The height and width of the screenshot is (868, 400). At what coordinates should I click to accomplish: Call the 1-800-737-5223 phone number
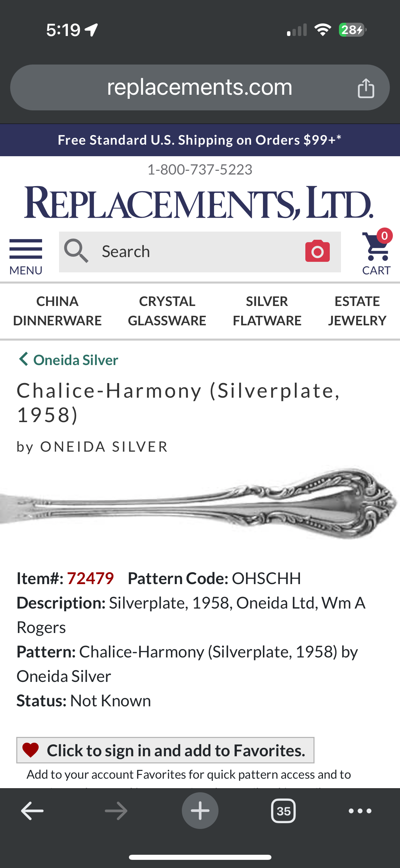point(200,169)
